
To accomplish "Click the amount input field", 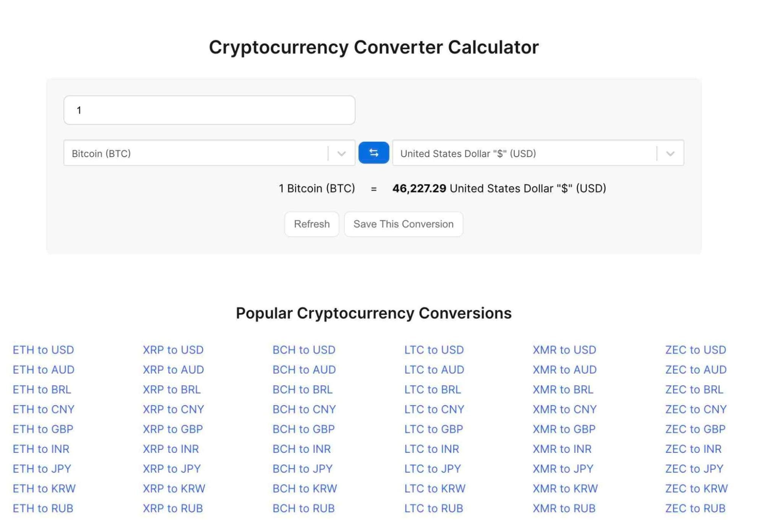I will tap(209, 110).
